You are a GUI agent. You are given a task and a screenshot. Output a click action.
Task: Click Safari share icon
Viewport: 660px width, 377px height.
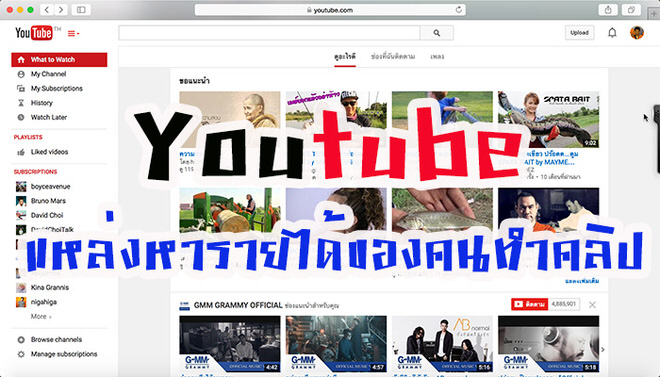[x=608, y=10]
